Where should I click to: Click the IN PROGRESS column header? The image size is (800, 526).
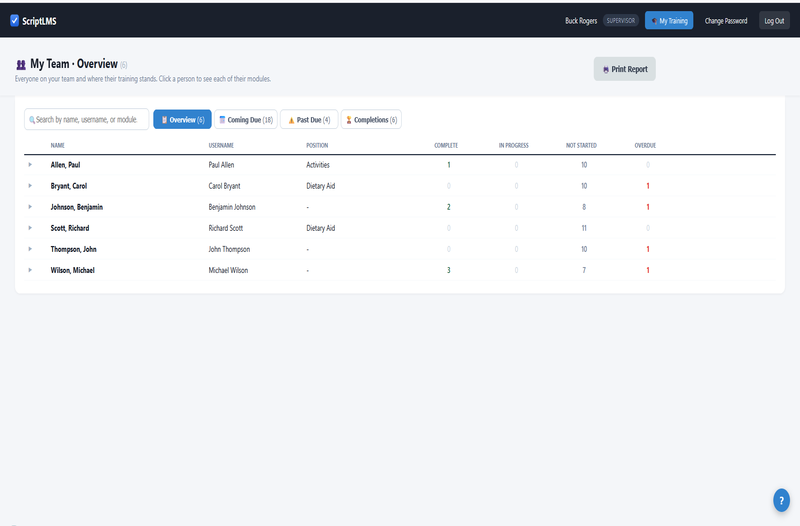[514, 145]
